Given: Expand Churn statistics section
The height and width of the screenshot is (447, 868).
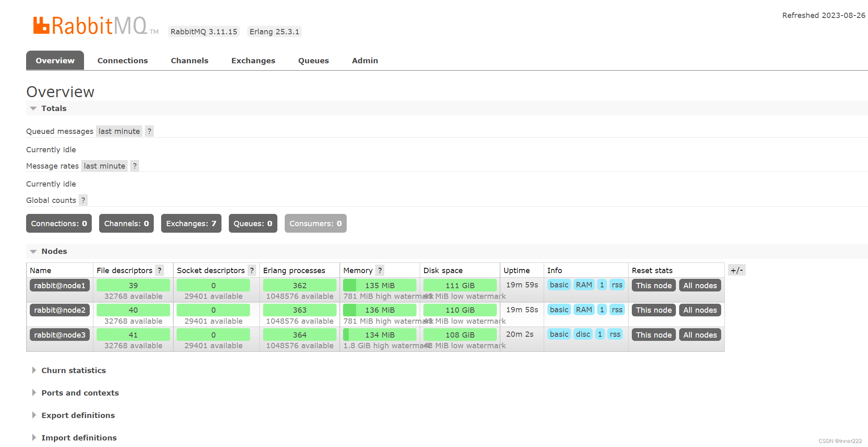Looking at the screenshot, I should tap(69, 370).
